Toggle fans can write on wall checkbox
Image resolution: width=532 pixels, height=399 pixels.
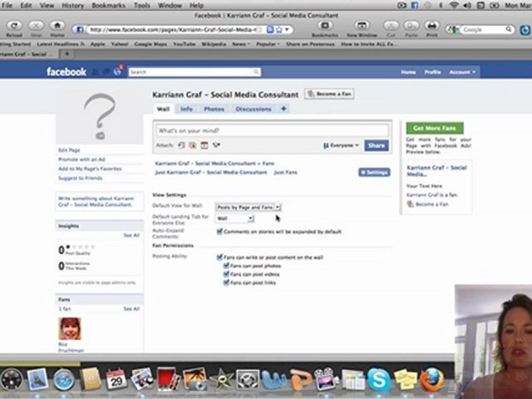click(x=219, y=257)
